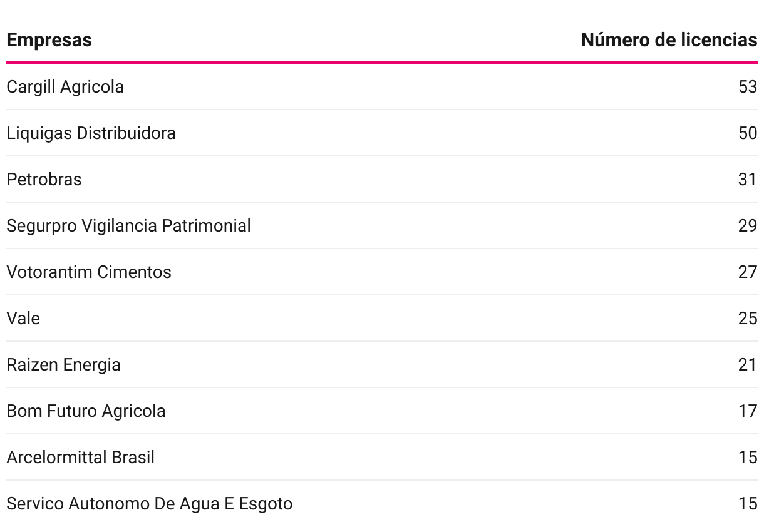Click the value 50 for Liquigas

click(x=748, y=133)
